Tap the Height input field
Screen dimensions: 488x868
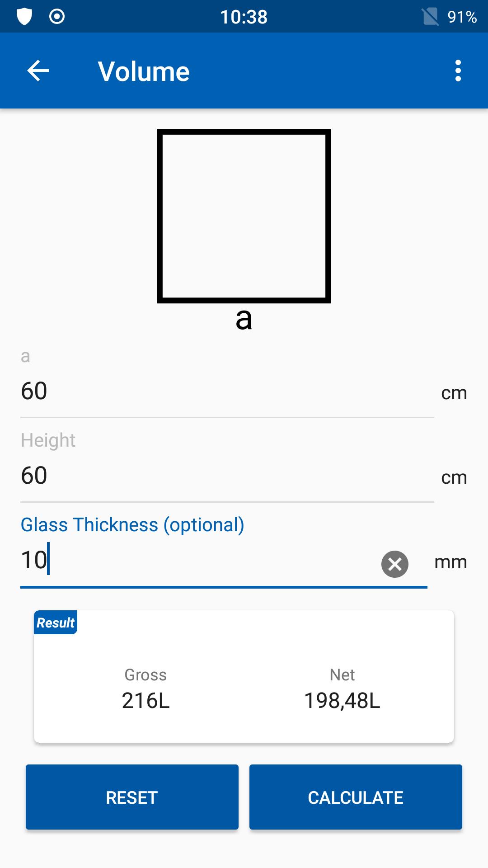pos(181,476)
